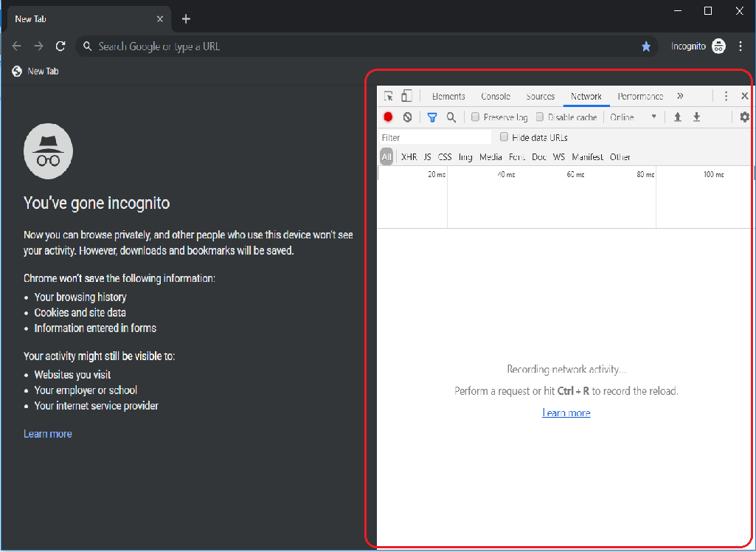Click the New Tab bookmark globe icon

pyautogui.click(x=17, y=72)
